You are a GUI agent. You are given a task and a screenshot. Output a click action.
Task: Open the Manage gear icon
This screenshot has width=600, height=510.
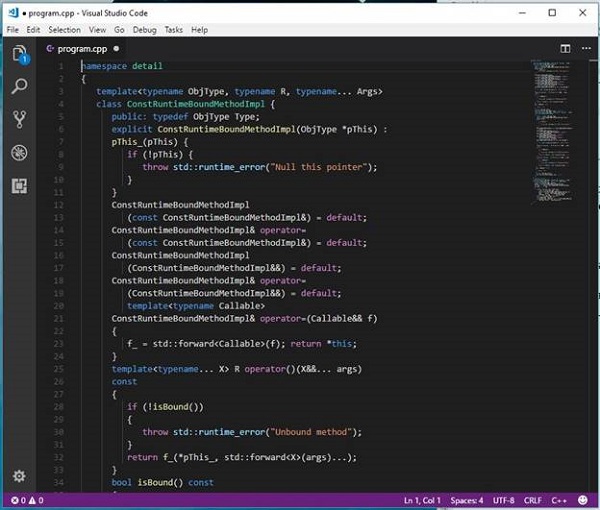point(19,476)
